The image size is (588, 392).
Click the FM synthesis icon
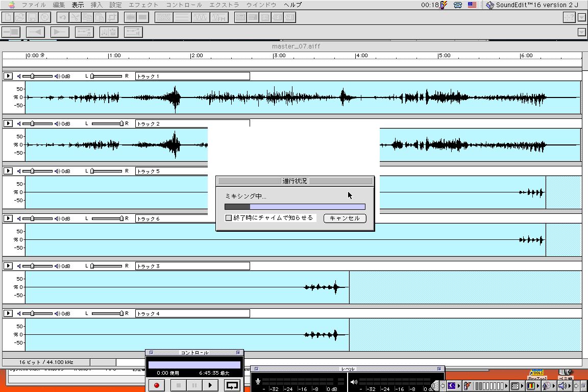tap(219, 17)
